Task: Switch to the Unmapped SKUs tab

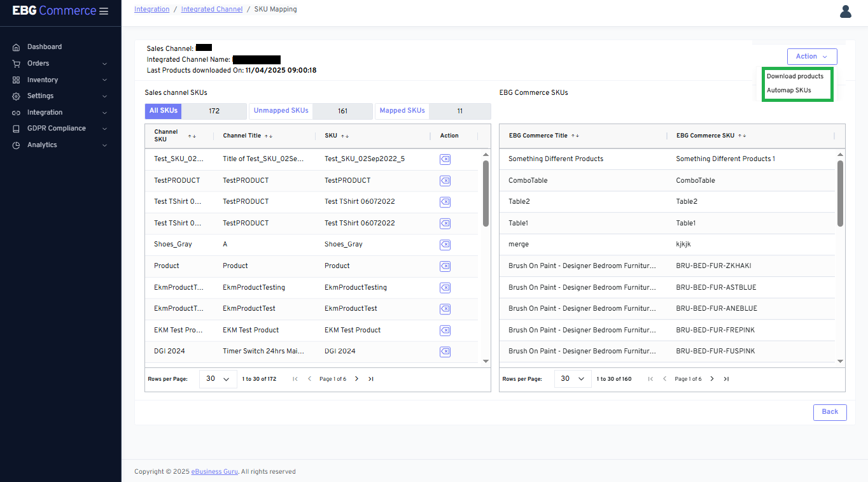Action: coord(281,111)
